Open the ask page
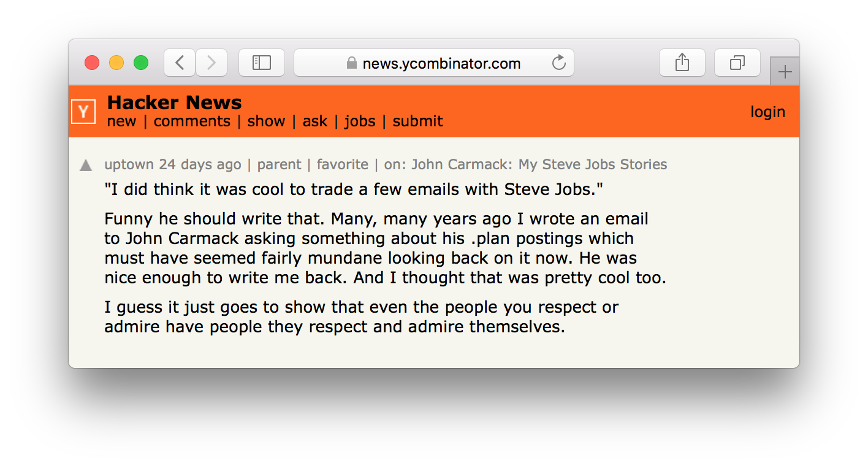 [x=315, y=121]
